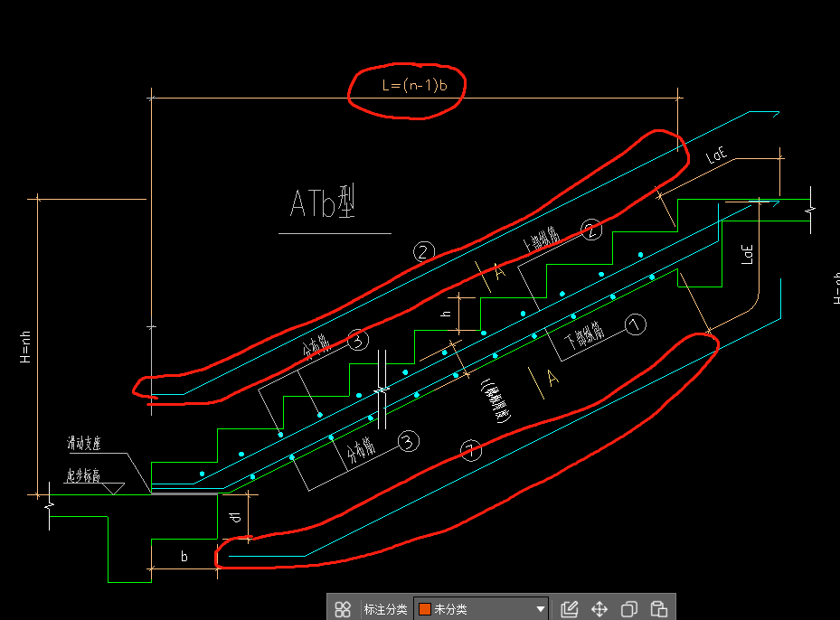Click the h step height dimension
Image resolution: width=840 pixels, height=620 pixels.
[446, 313]
